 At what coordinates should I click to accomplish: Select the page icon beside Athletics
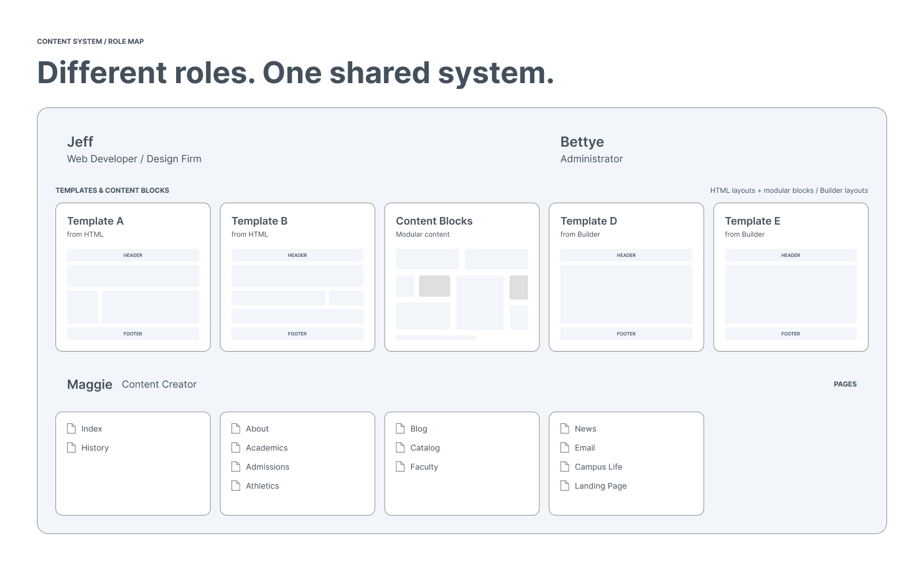tap(236, 486)
